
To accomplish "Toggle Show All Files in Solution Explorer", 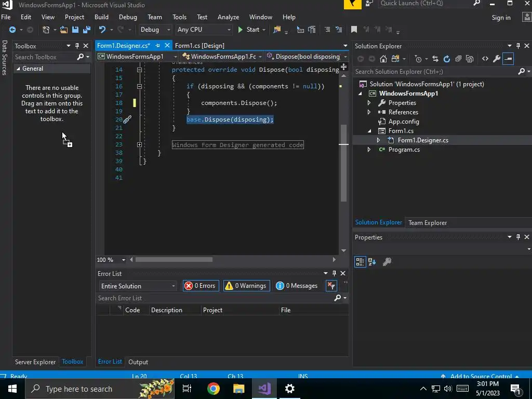I will point(470,59).
